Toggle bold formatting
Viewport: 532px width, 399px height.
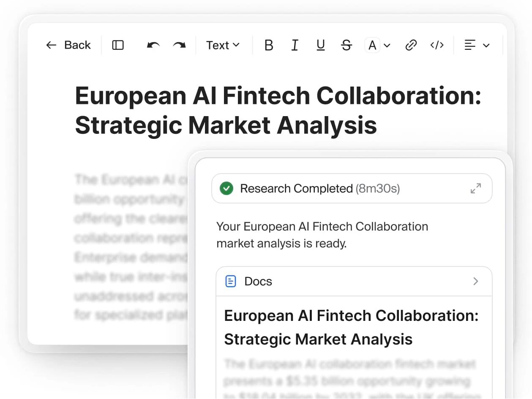pyautogui.click(x=269, y=45)
